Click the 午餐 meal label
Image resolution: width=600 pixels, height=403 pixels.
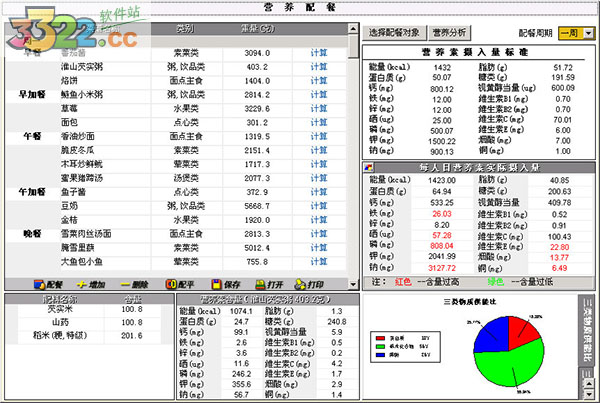pos(32,136)
